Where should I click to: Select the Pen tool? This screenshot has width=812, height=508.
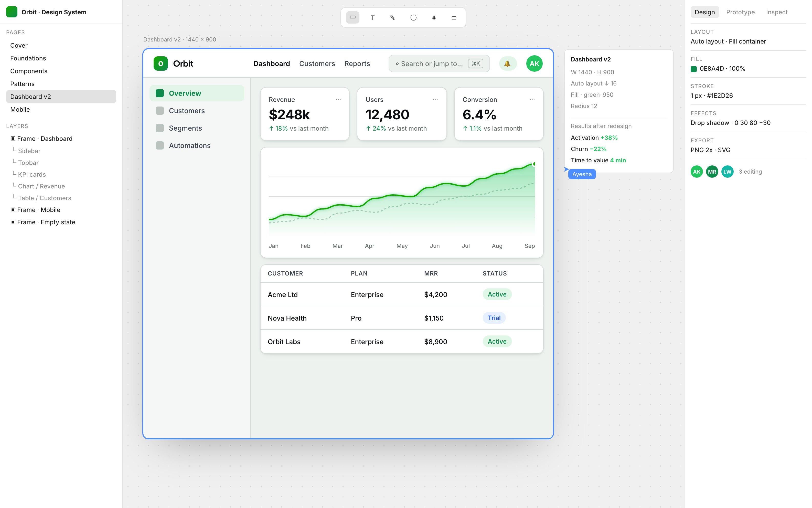click(393, 17)
